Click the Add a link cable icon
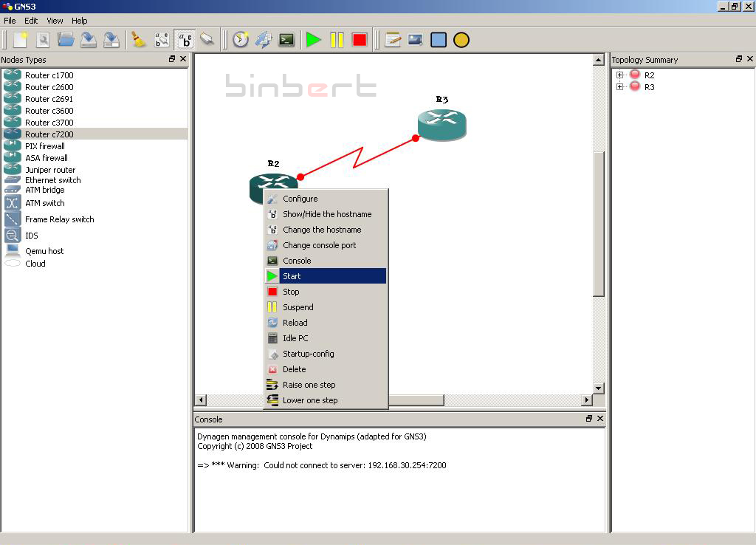The width and height of the screenshot is (756, 545). tap(207, 40)
